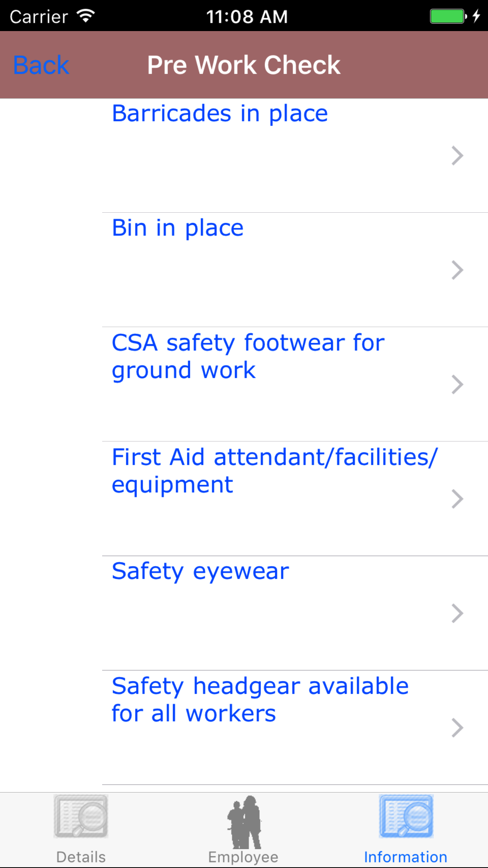Select the Information tab label
Image resolution: width=488 pixels, height=868 pixels.
[x=405, y=857]
